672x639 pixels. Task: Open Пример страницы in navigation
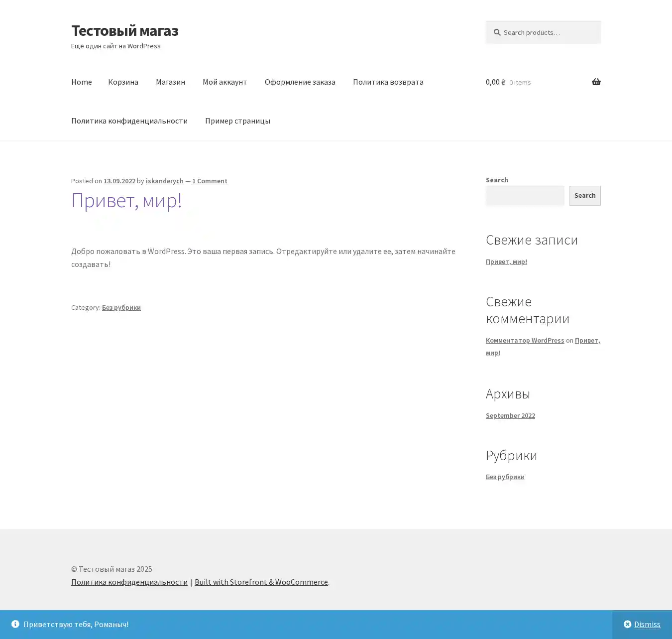(x=237, y=121)
